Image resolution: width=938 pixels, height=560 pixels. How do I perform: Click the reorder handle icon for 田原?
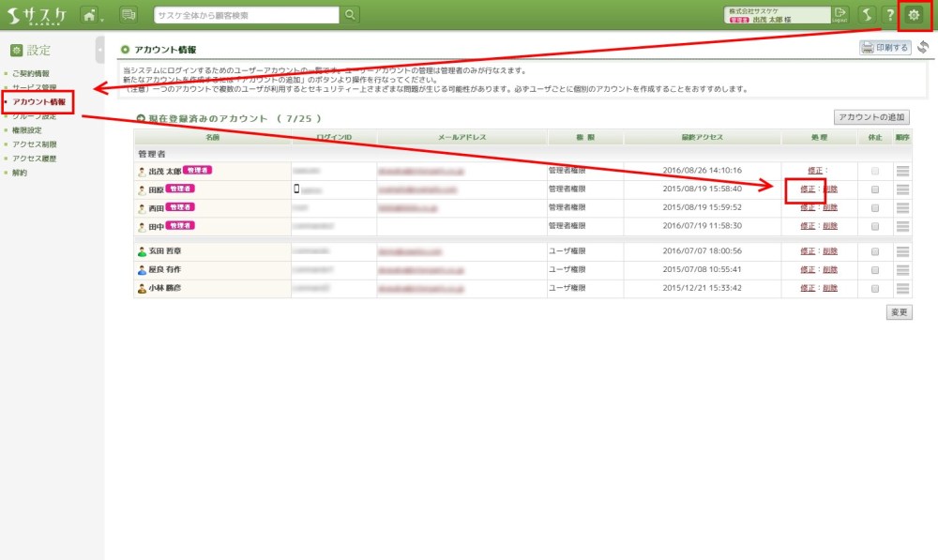tap(902, 189)
